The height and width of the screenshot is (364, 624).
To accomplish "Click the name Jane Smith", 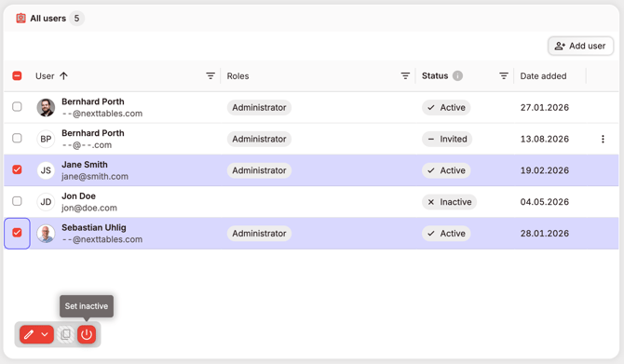I will point(85,164).
